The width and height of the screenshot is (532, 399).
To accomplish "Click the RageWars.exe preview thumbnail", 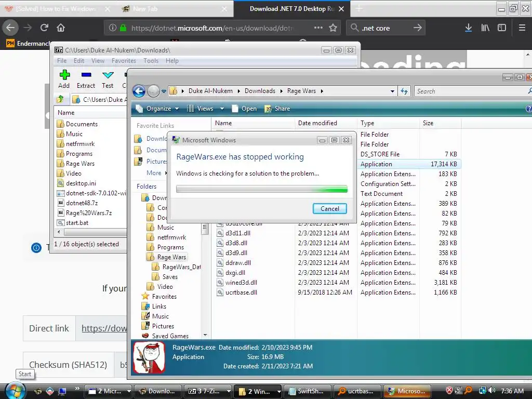I will (149, 357).
